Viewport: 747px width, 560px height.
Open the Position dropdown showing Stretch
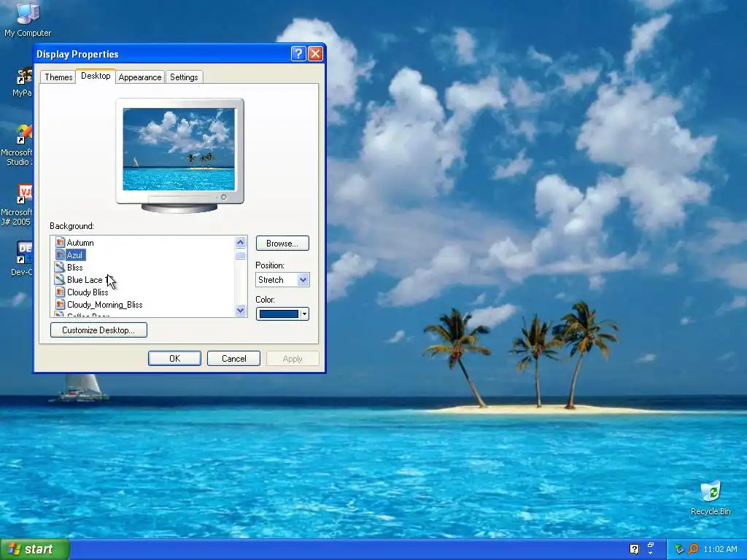(282, 279)
